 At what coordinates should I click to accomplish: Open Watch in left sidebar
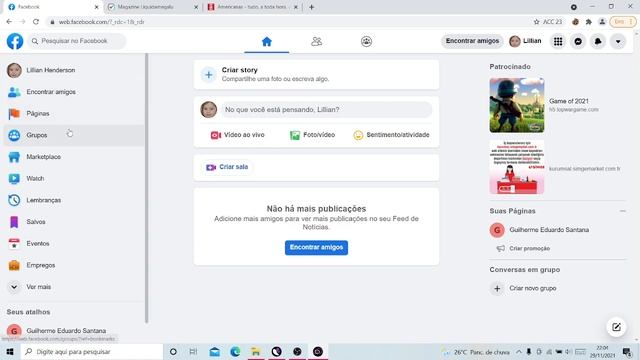coord(73,178)
